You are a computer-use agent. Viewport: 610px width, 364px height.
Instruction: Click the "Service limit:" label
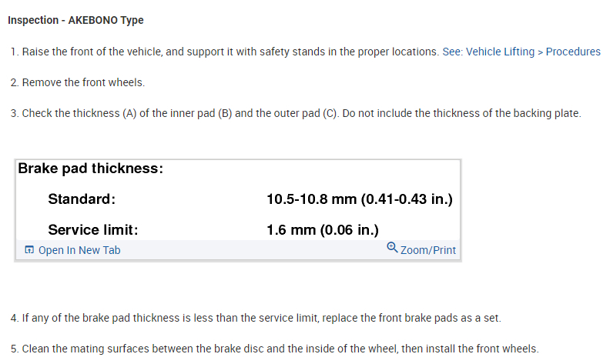pyautogui.click(x=92, y=229)
